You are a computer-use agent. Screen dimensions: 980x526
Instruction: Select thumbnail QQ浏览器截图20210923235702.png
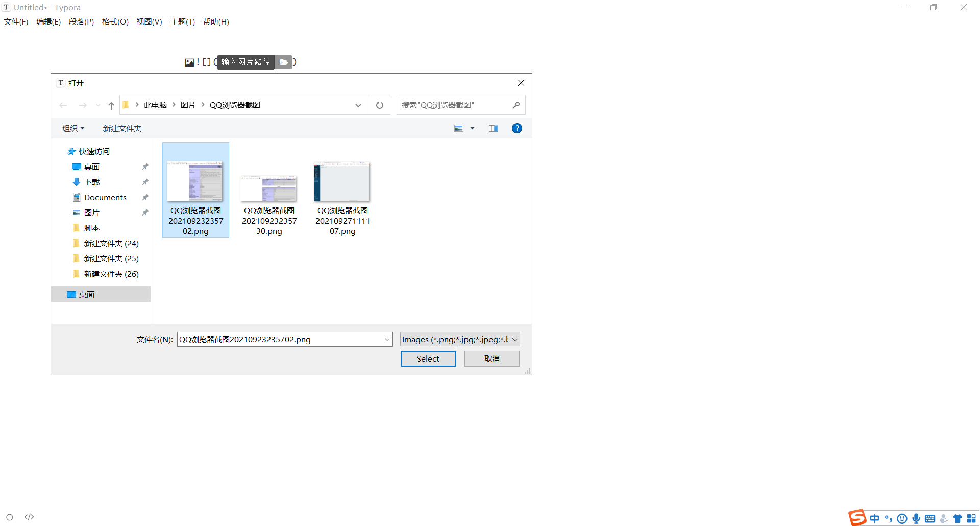point(195,190)
